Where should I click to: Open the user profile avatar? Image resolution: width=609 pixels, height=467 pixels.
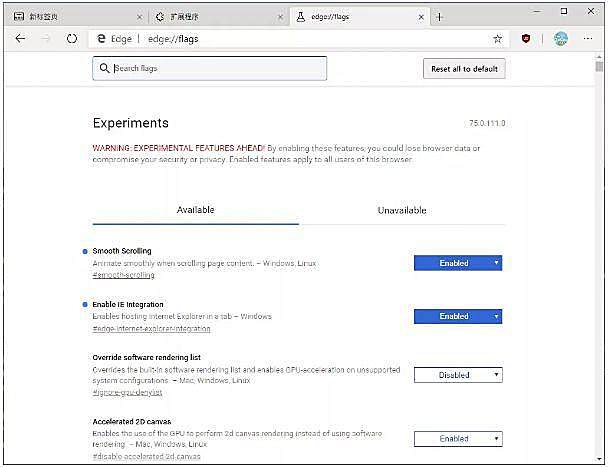pyautogui.click(x=560, y=38)
